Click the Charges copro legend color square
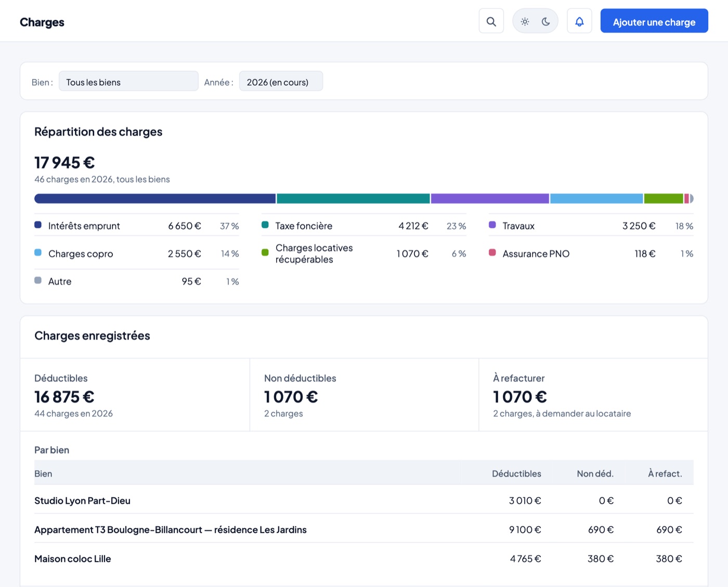This screenshot has height=587, width=728. coord(38,253)
